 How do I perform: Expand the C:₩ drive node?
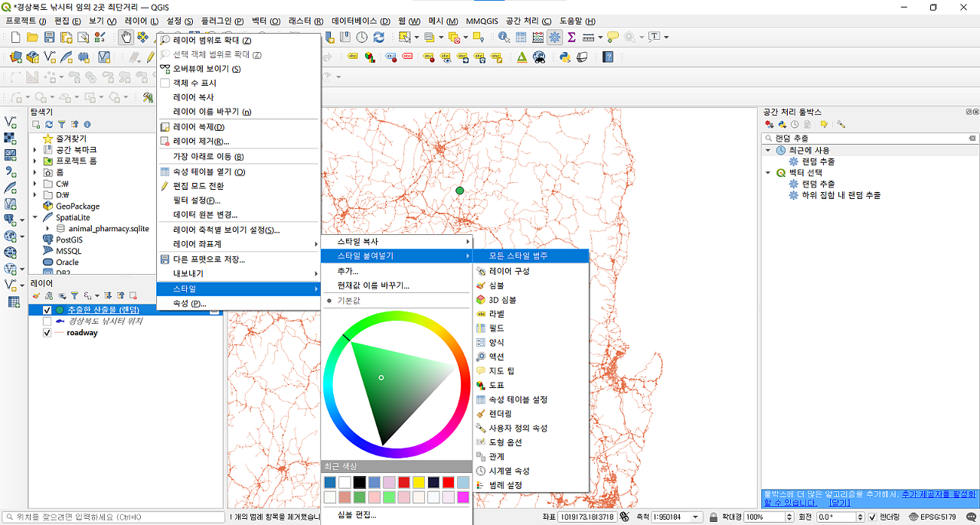point(34,184)
